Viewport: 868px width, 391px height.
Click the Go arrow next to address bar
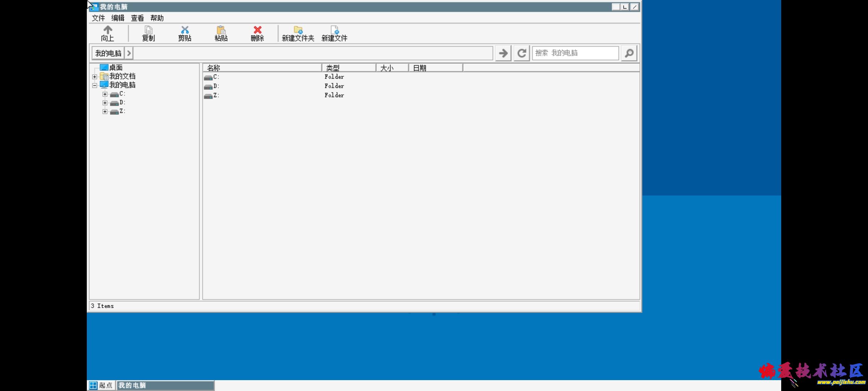[503, 53]
